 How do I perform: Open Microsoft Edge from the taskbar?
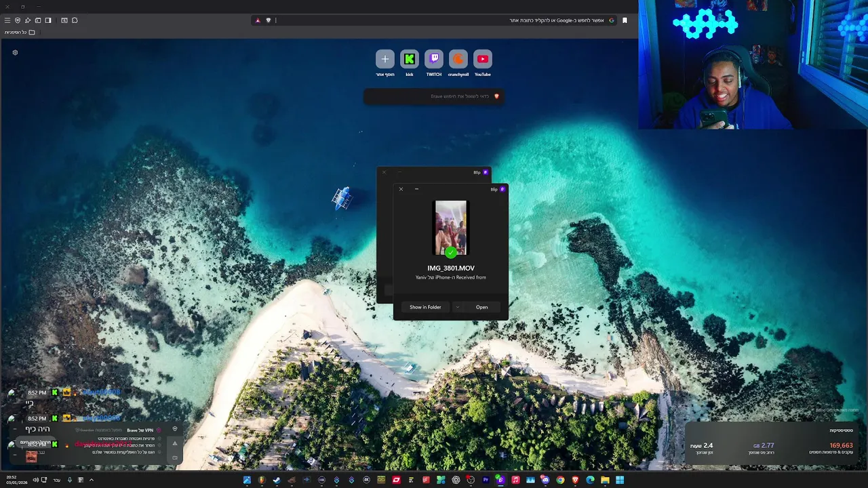tap(590, 480)
